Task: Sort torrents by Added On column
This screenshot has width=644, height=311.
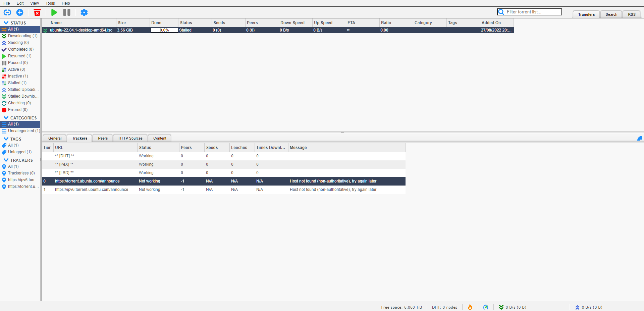Action: pyautogui.click(x=496, y=23)
